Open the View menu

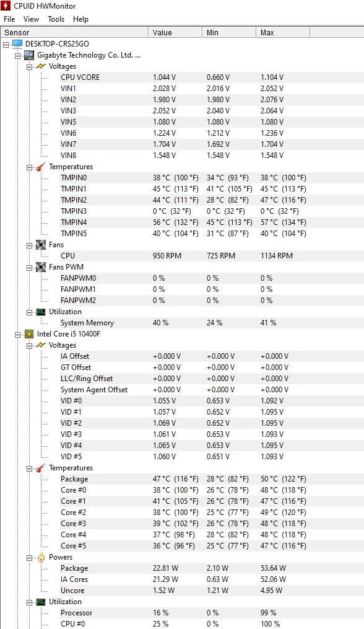(x=31, y=19)
